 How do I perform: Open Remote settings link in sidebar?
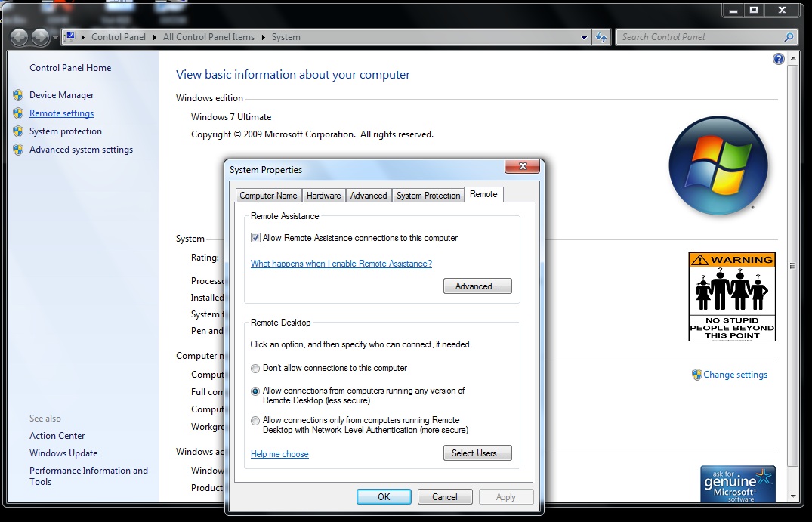coord(62,113)
